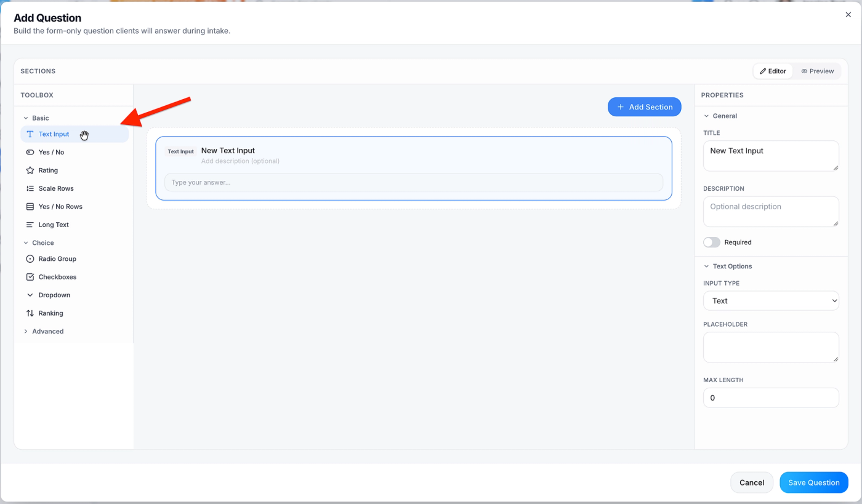The image size is (862, 504).
Task: Click the Yes / No toggle icon
Action: click(30, 152)
